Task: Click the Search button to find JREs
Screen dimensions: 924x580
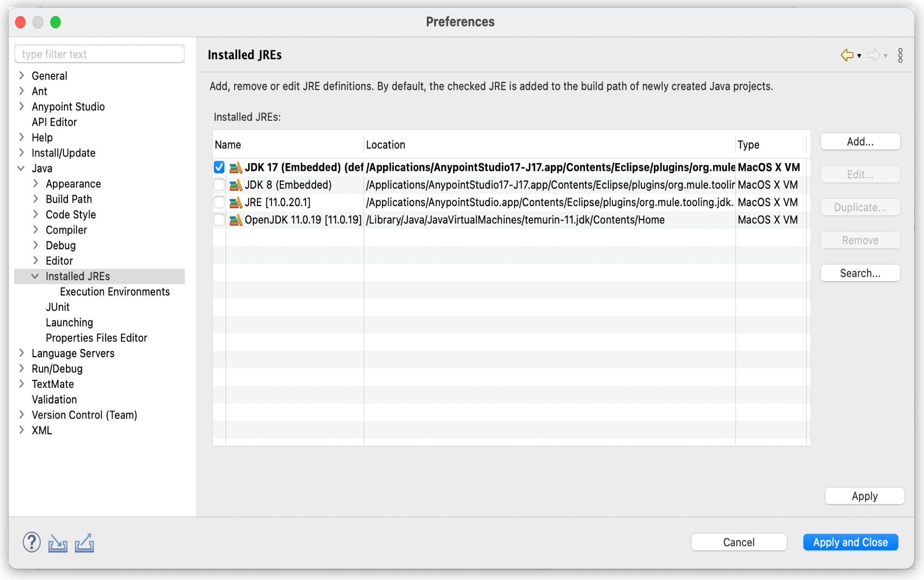Action: [x=860, y=273]
